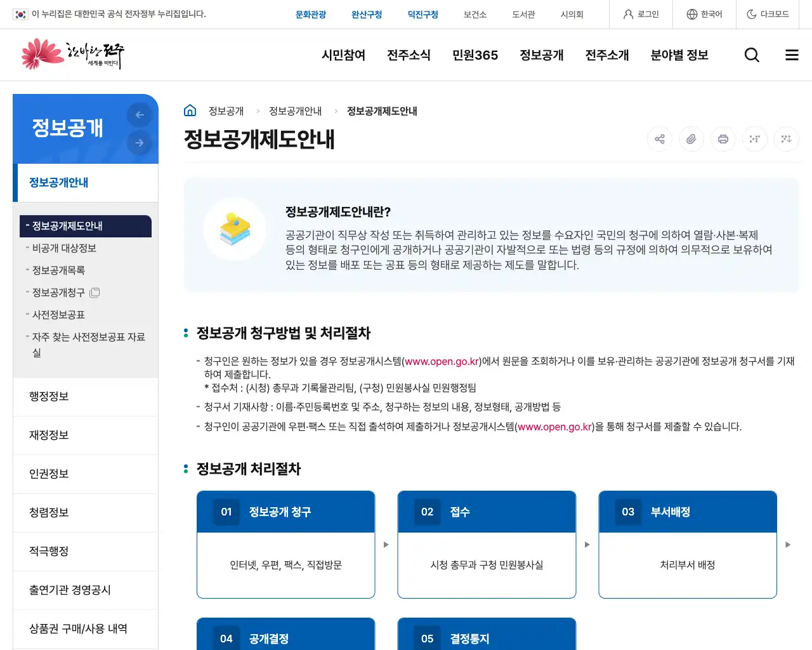Click 정보공개안내 breadcrumb link
The width and height of the screenshot is (812, 650).
[x=295, y=111]
